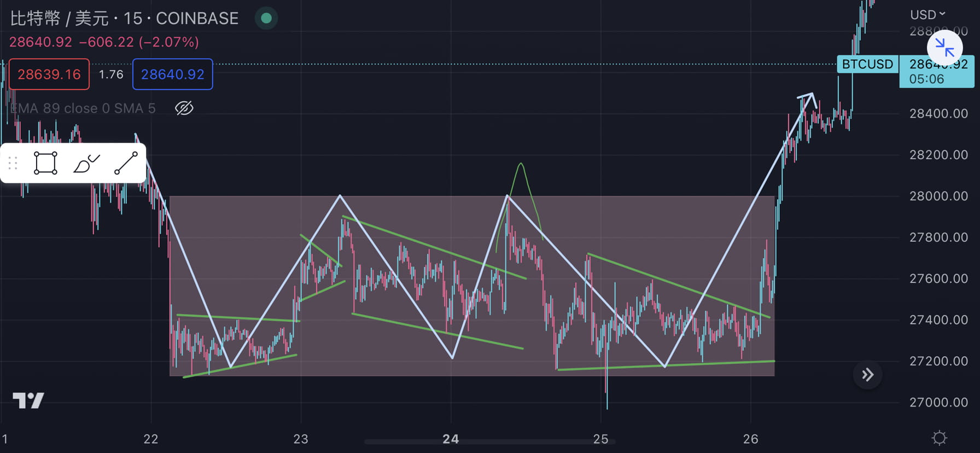
Task: Exit fullscreen with the collapse arrows button
Action: pyautogui.click(x=944, y=48)
